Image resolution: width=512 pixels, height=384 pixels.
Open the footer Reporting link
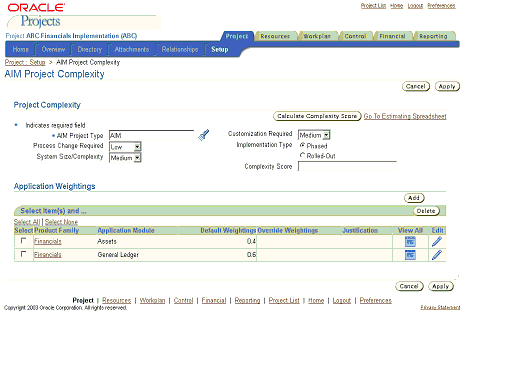(x=247, y=300)
